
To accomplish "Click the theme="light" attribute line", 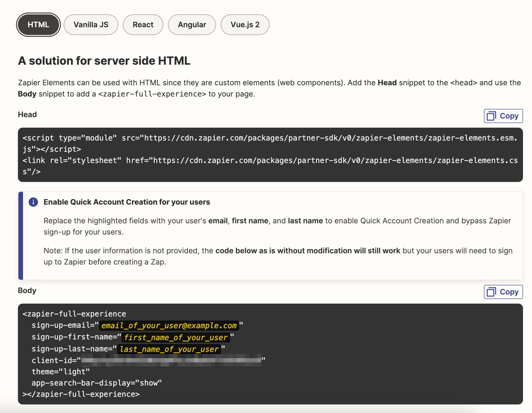I will [61, 372].
